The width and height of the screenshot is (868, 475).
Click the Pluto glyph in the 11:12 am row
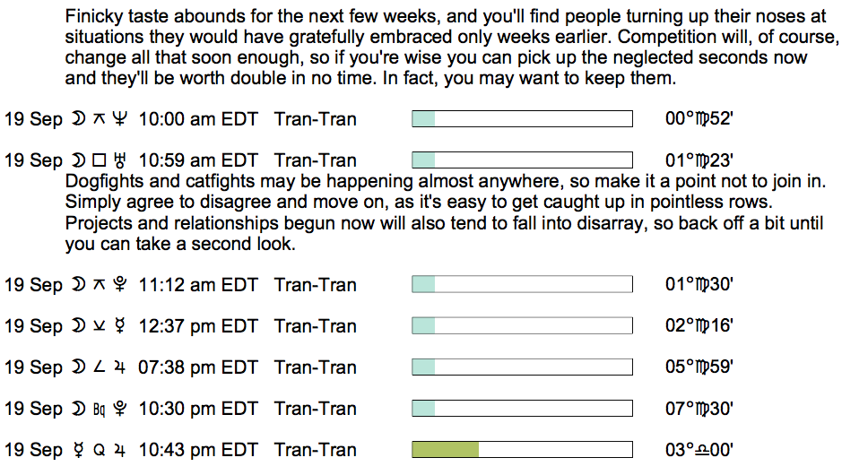point(118,285)
